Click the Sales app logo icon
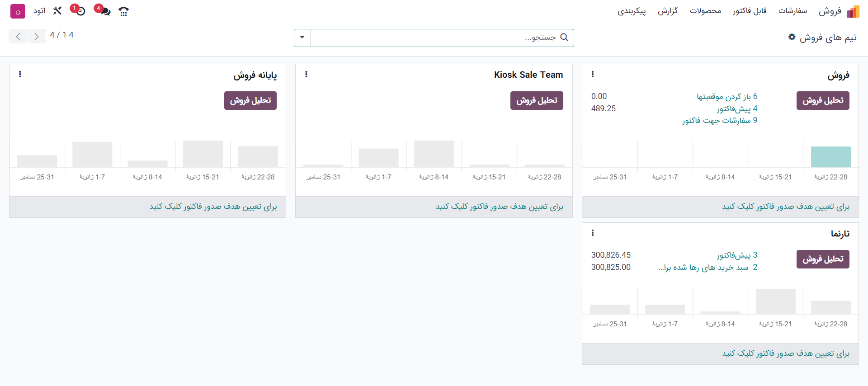This screenshot has width=868, height=386. (853, 11)
